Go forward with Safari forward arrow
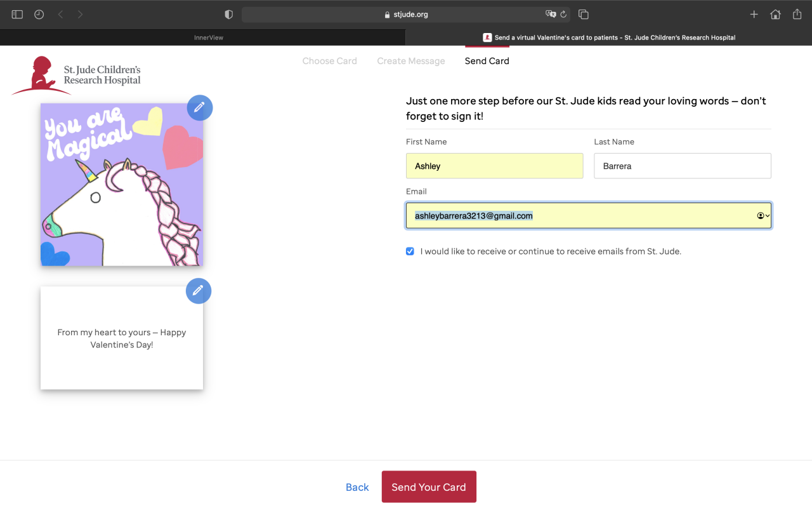Screen dimensions: 812x508 click(x=80, y=14)
